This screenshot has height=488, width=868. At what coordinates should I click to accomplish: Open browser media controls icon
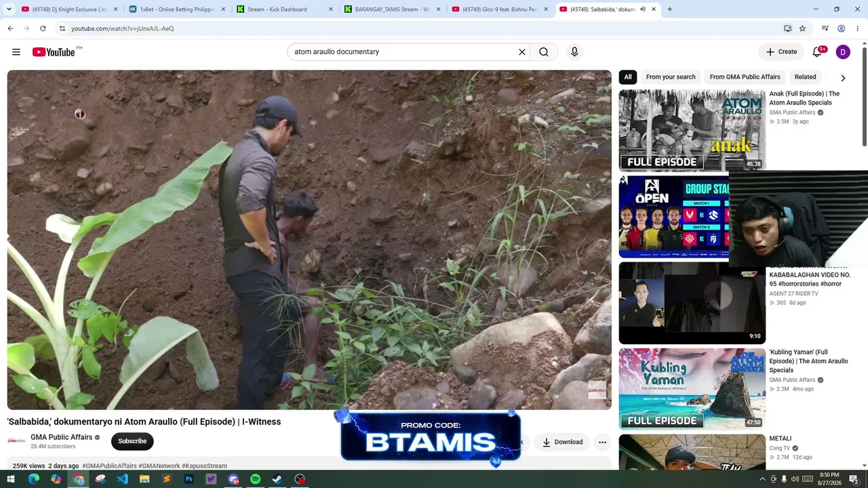pyautogui.click(x=825, y=28)
